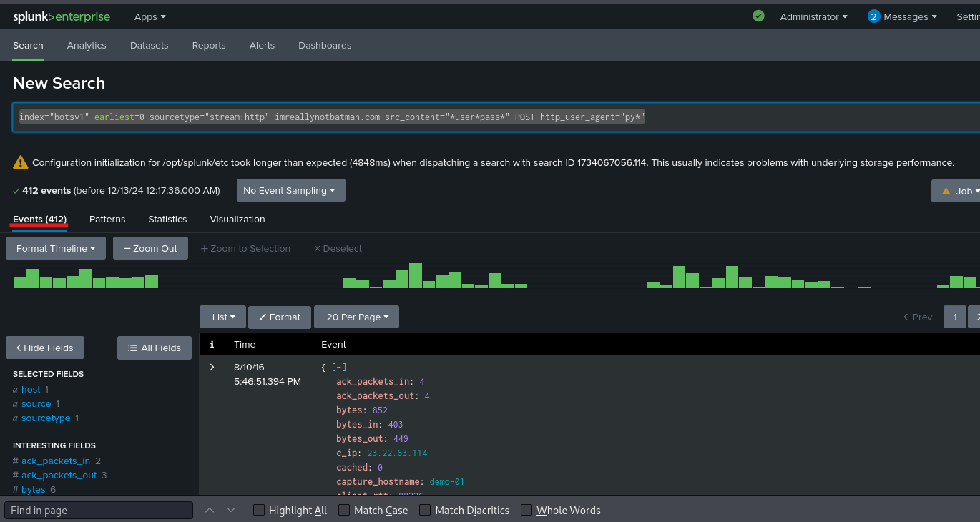The width and height of the screenshot is (980, 522).
Task: Open the Reports nav tab
Action: click(x=209, y=45)
